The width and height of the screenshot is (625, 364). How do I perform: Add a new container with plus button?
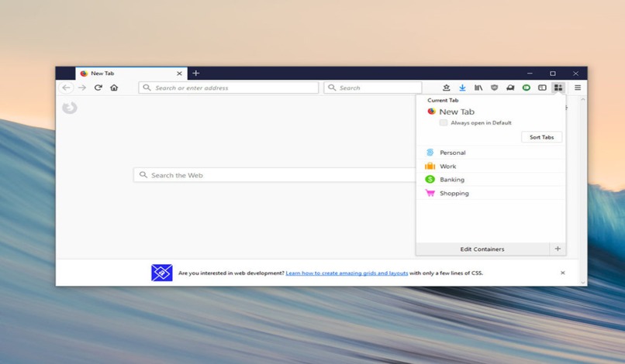[558, 249]
